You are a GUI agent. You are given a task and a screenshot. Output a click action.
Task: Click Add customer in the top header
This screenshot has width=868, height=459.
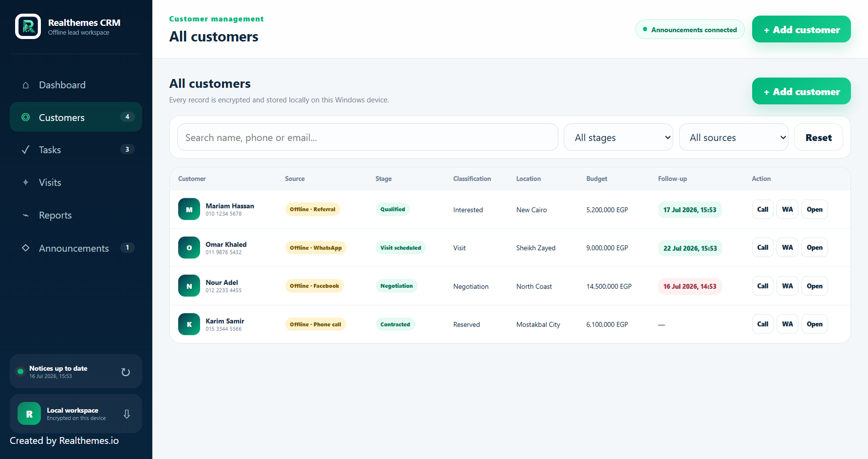coord(801,29)
